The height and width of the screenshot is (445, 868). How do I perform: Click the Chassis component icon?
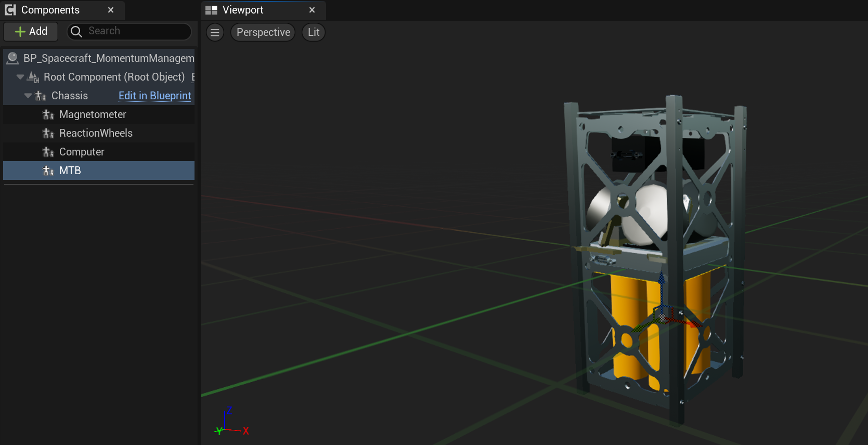point(41,96)
